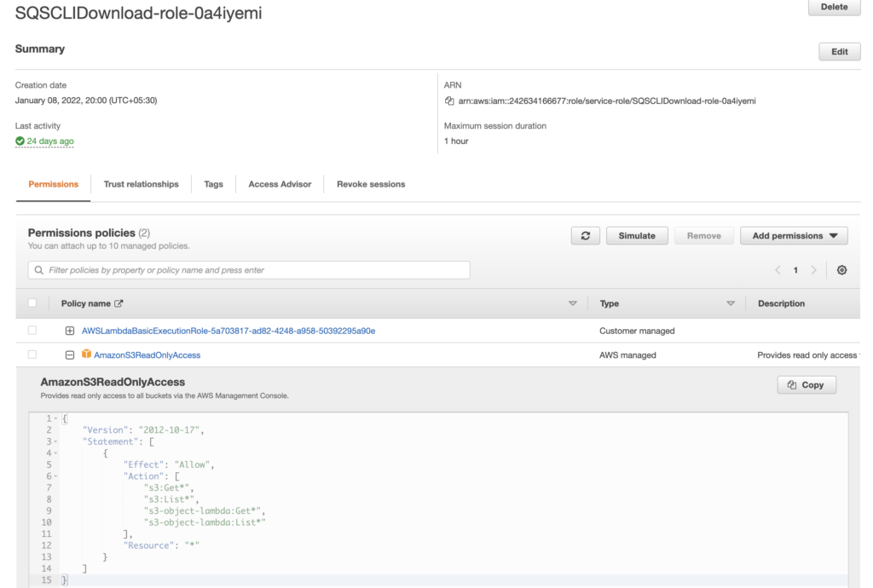The height and width of the screenshot is (588, 873).
Task: Click the external link icon next to Policy name
Action: 120,303
